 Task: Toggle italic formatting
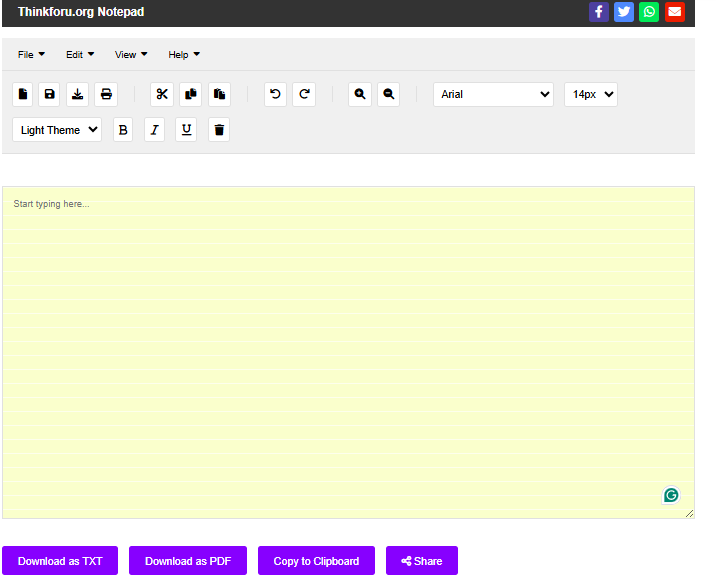pyautogui.click(x=154, y=130)
